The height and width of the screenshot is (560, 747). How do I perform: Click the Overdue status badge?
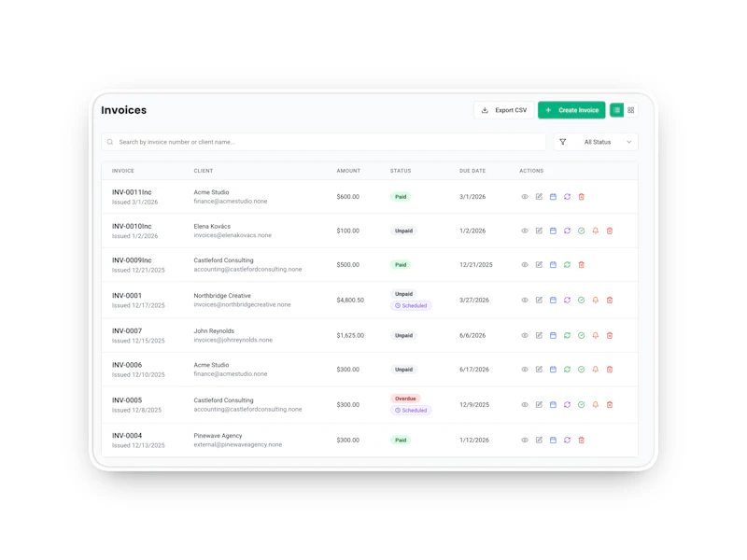coord(405,399)
